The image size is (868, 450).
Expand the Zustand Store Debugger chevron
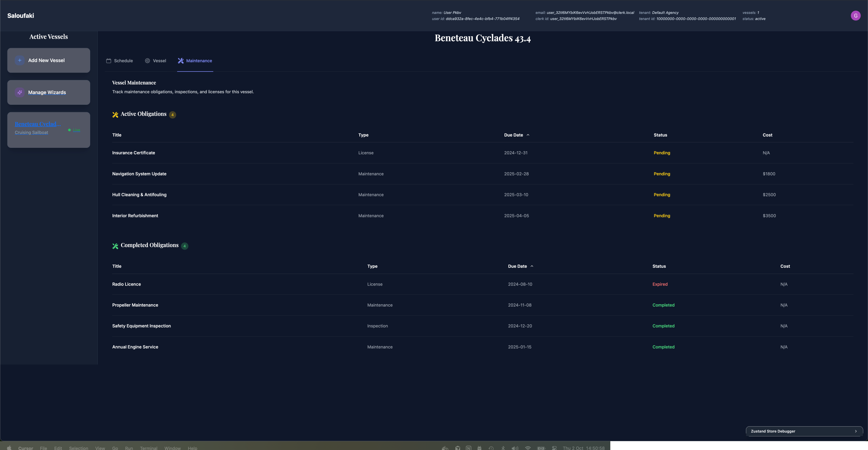point(856,431)
